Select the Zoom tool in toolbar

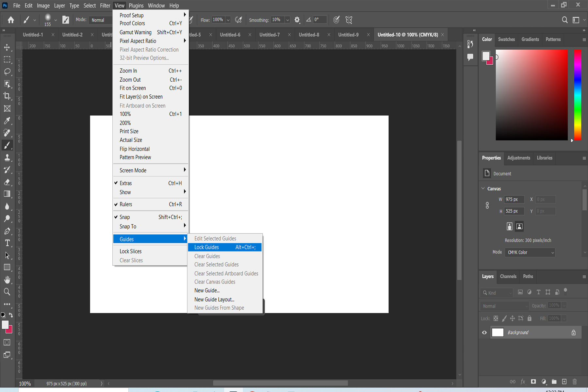click(x=7, y=292)
